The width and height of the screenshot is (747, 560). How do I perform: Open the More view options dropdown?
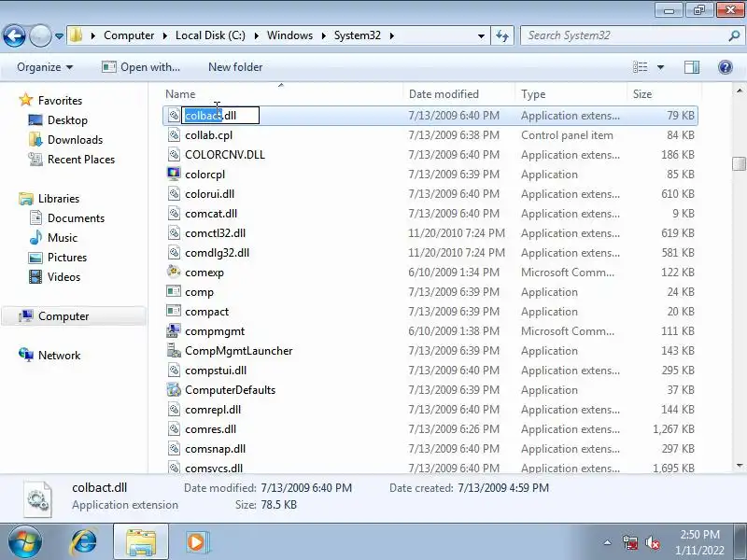coord(661,67)
